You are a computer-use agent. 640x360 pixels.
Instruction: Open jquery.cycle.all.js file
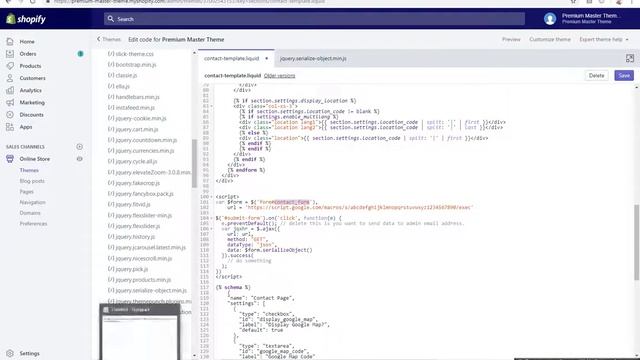click(136, 161)
